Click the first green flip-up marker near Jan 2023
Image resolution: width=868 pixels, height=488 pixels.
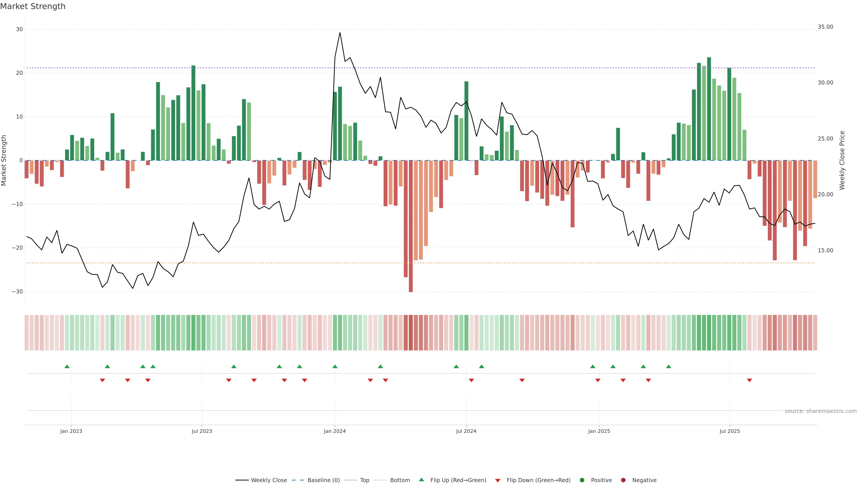coord(67,366)
